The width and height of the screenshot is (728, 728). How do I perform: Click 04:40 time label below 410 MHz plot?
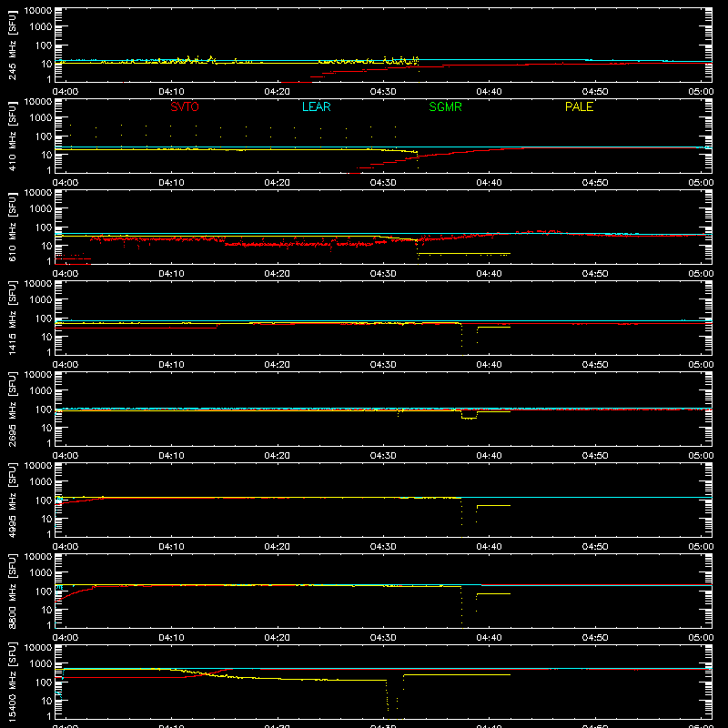[x=489, y=183]
